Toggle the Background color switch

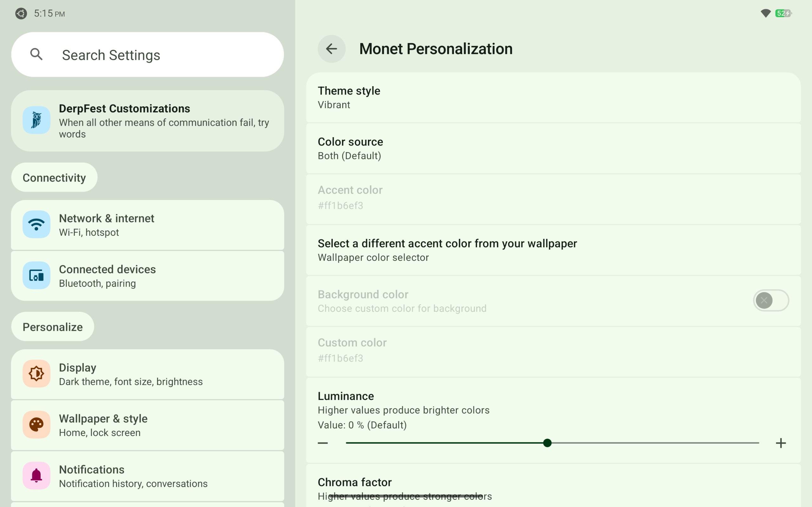coord(771,300)
